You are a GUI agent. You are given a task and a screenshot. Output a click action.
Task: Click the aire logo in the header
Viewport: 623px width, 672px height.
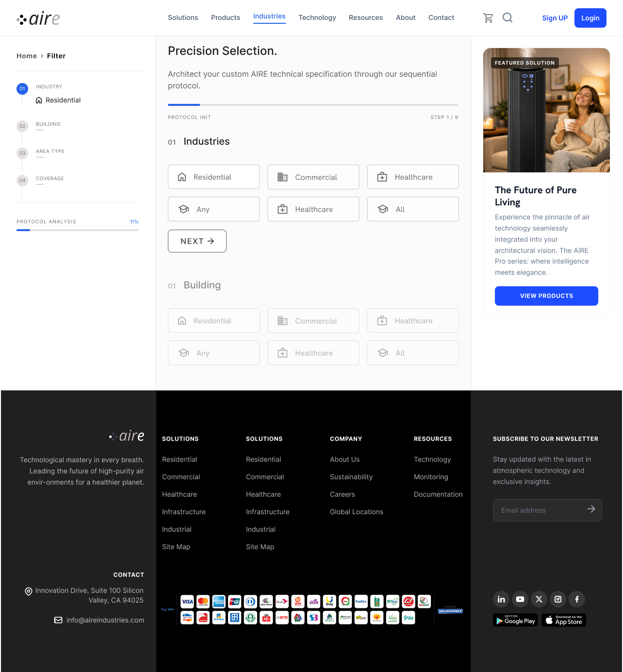point(38,18)
